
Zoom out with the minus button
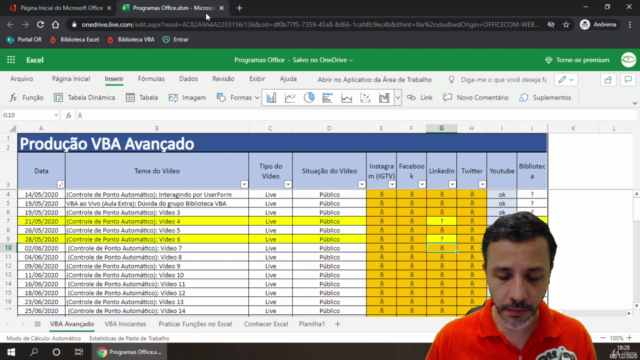click(x=603, y=338)
